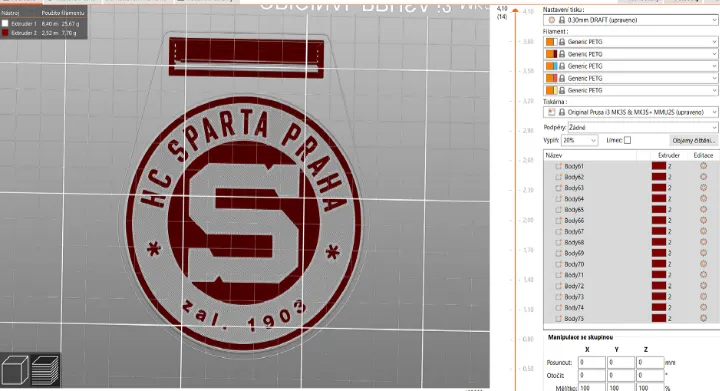Expand the first Generic PETG filament dropdown
This screenshot has height=391, width=720.
tap(714, 42)
